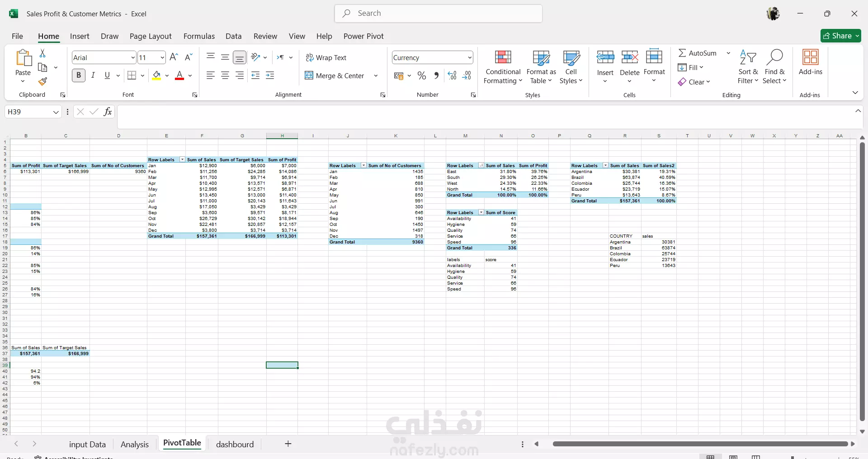The height and width of the screenshot is (459, 868).
Task: Center text horizontally
Action: 225,75
